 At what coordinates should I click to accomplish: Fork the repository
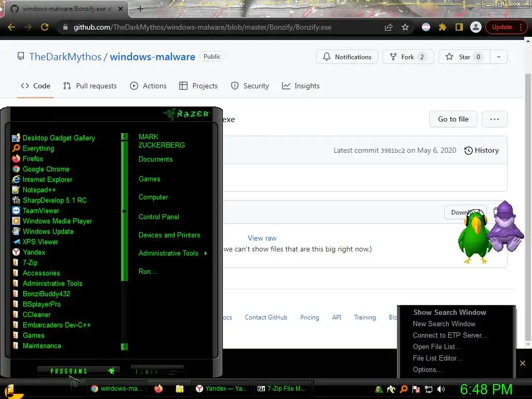pos(408,57)
